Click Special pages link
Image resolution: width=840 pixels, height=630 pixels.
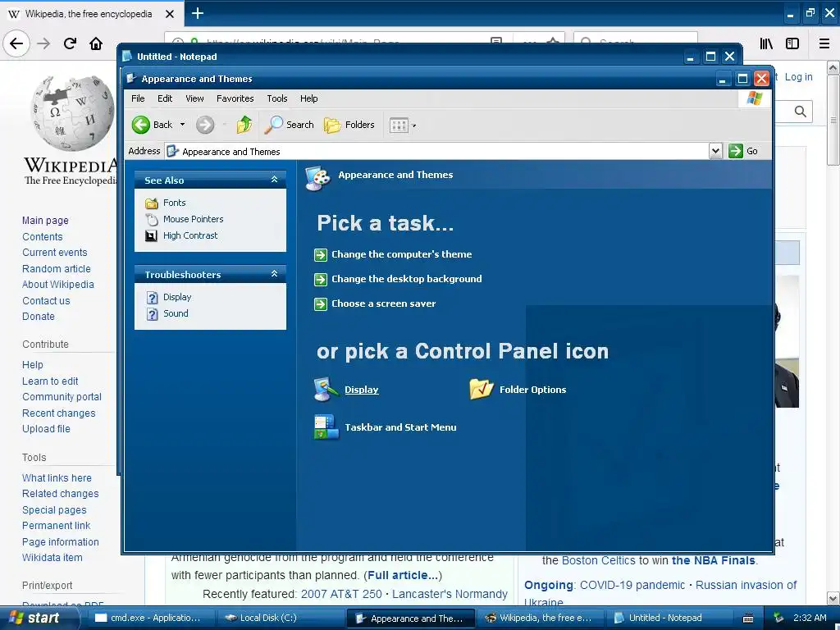click(54, 510)
